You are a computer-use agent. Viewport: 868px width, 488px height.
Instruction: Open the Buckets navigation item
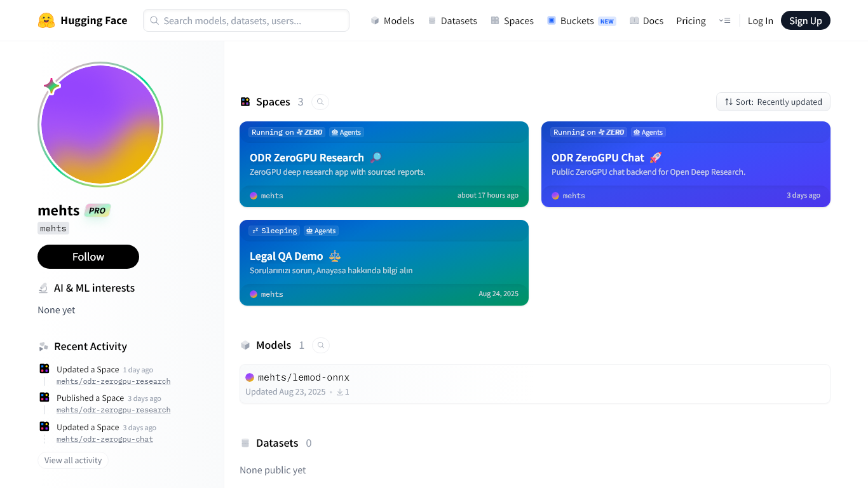click(x=581, y=20)
